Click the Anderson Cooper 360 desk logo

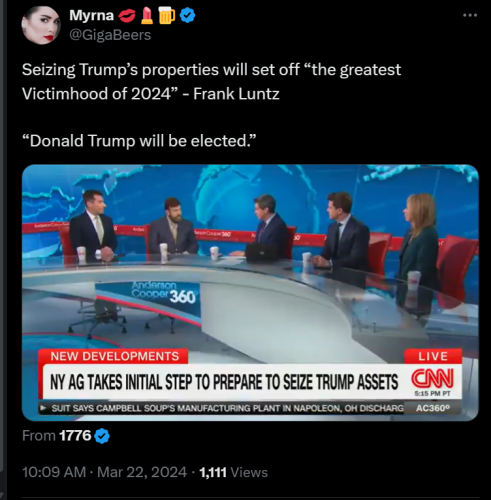(163, 293)
